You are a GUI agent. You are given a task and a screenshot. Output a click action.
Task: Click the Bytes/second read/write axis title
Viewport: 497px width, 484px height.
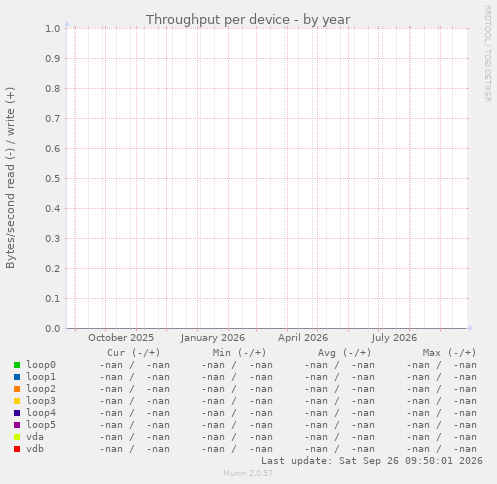(10, 178)
